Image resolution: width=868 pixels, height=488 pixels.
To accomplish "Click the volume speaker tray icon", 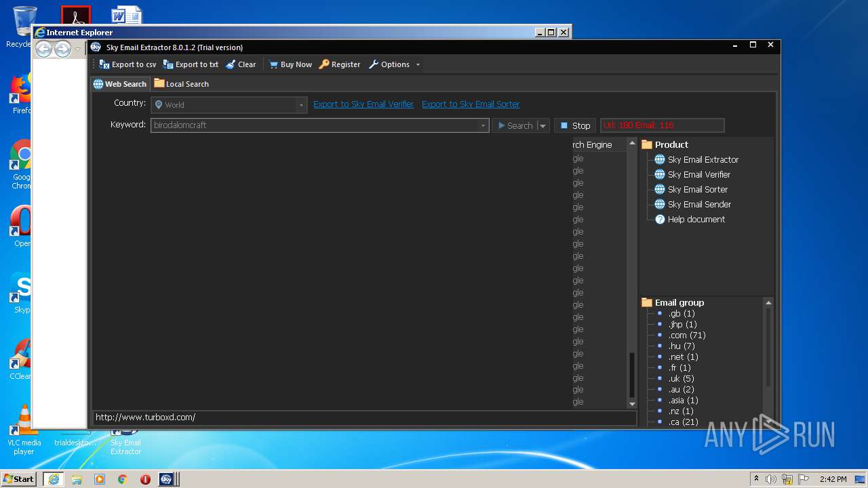I will click(771, 479).
